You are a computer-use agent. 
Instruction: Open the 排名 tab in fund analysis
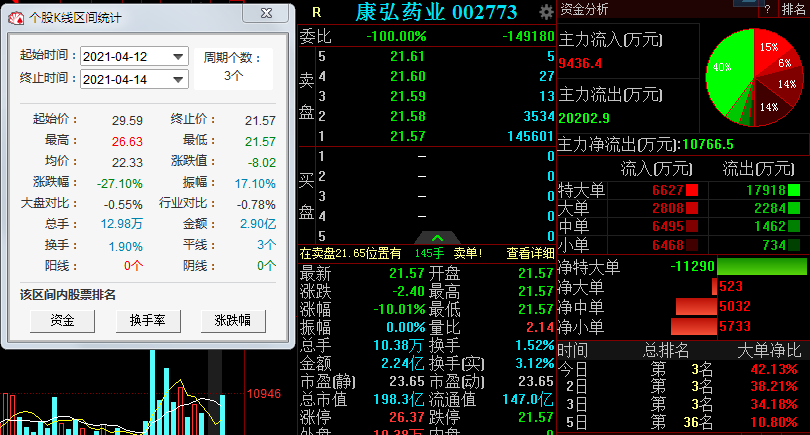[x=793, y=9]
